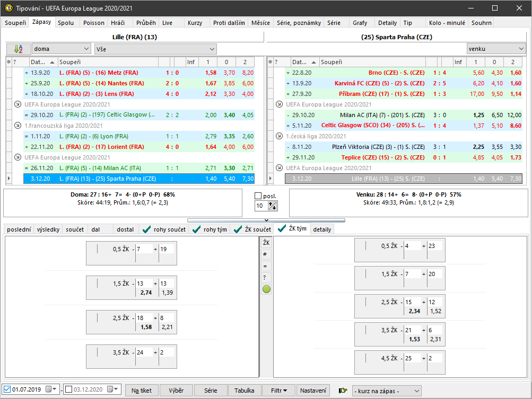Image resolution: width=532 pixels, height=399 pixels.
Task: Collapse the right UEFA Europa League group above the Lille row
Action: [279, 168]
